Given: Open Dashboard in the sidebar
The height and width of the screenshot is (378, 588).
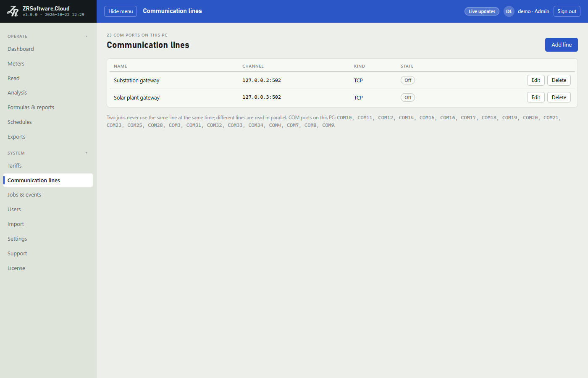Looking at the screenshot, I should pyautogui.click(x=48, y=49).
